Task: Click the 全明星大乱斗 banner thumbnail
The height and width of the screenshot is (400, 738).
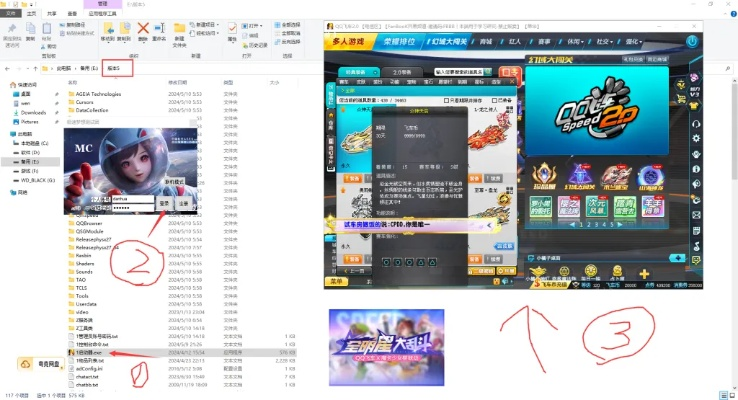Action: [386, 347]
